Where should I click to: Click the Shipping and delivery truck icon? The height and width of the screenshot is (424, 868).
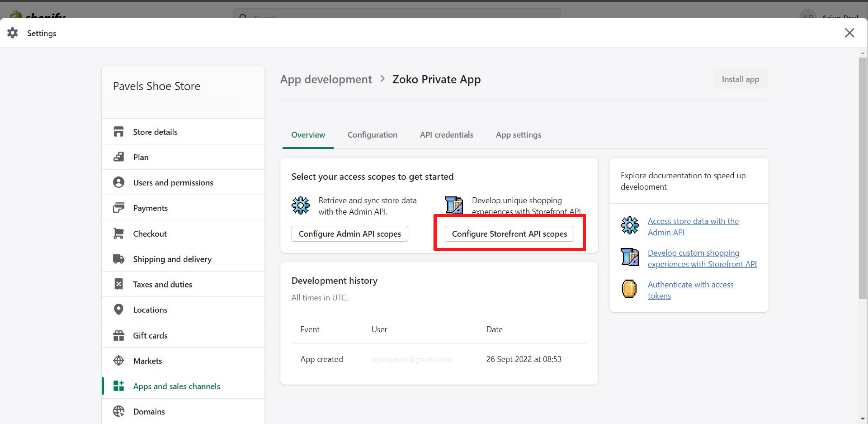click(x=118, y=259)
